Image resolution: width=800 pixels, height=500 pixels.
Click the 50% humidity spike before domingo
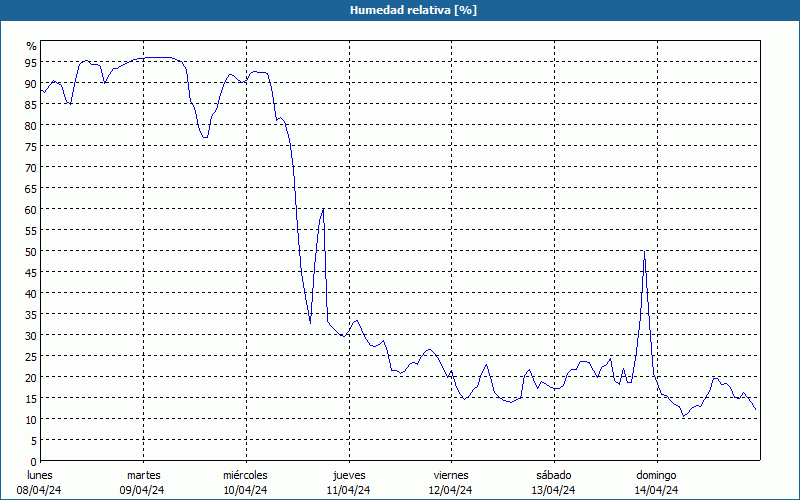644,252
